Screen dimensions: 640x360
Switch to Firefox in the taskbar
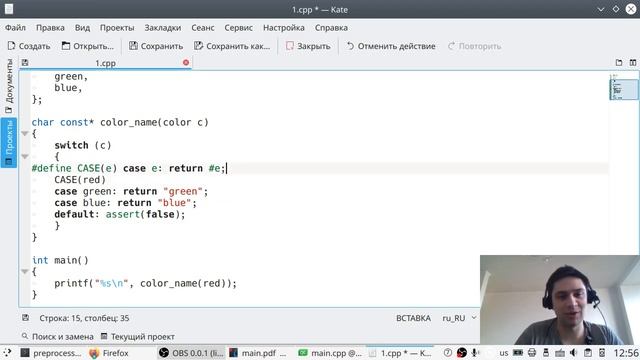point(109,353)
